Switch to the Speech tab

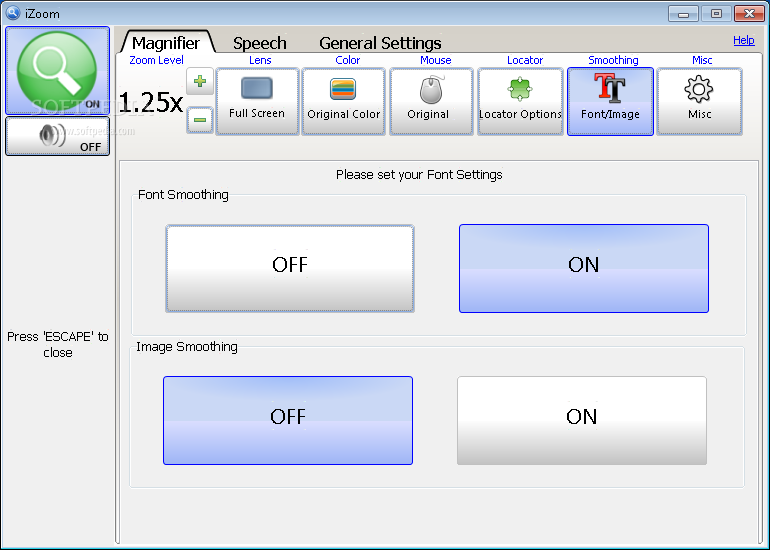coord(259,43)
